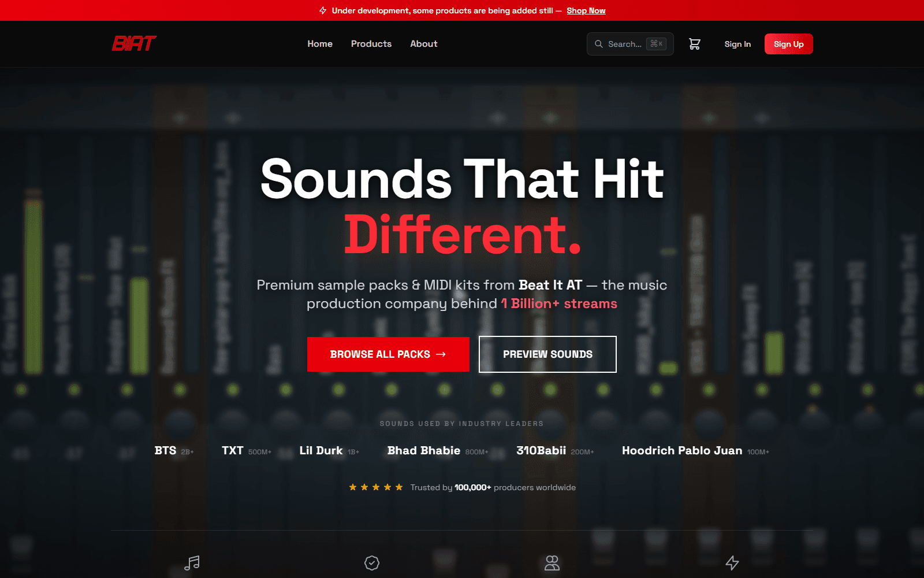Click the 310Babii artist name

coord(541,450)
